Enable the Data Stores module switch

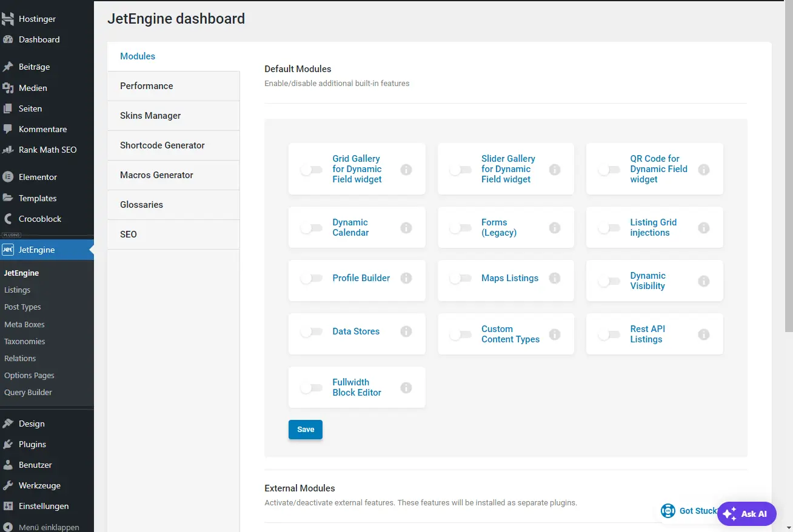click(312, 332)
